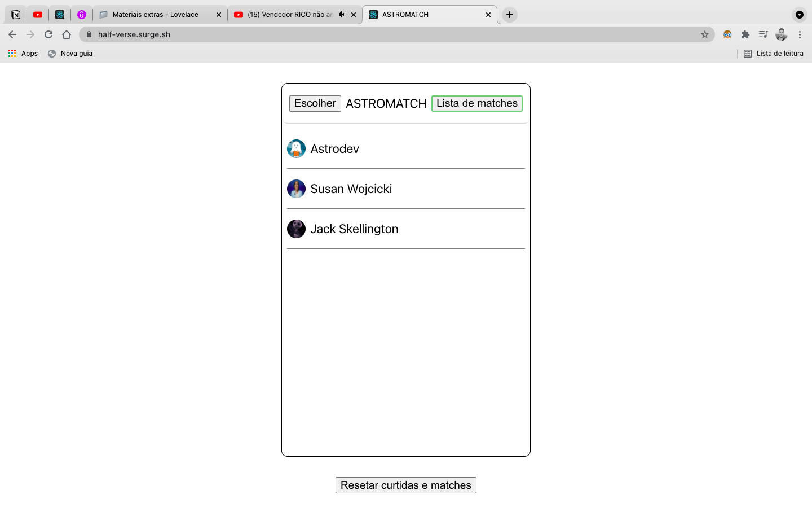The image size is (812, 508).
Task: Open the Apps bookmarks shortcut
Action: (x=23, y=54)
